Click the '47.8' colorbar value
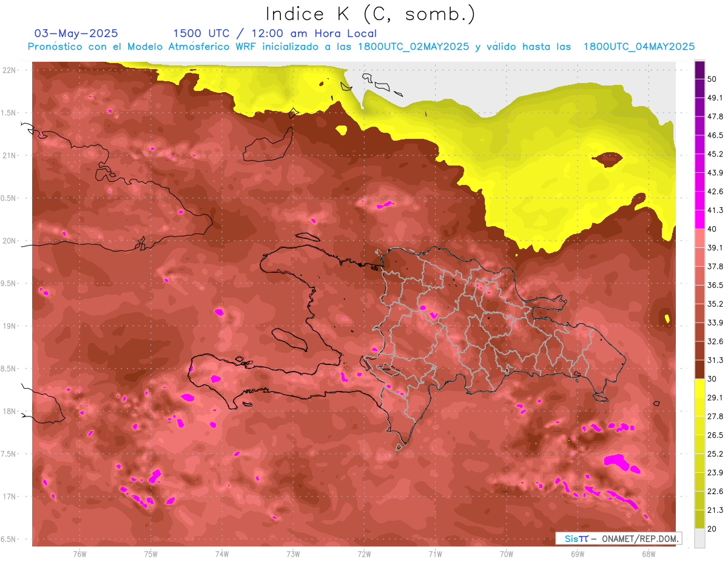This screenshot has height=562, width=728. click(x=715, y=116)
